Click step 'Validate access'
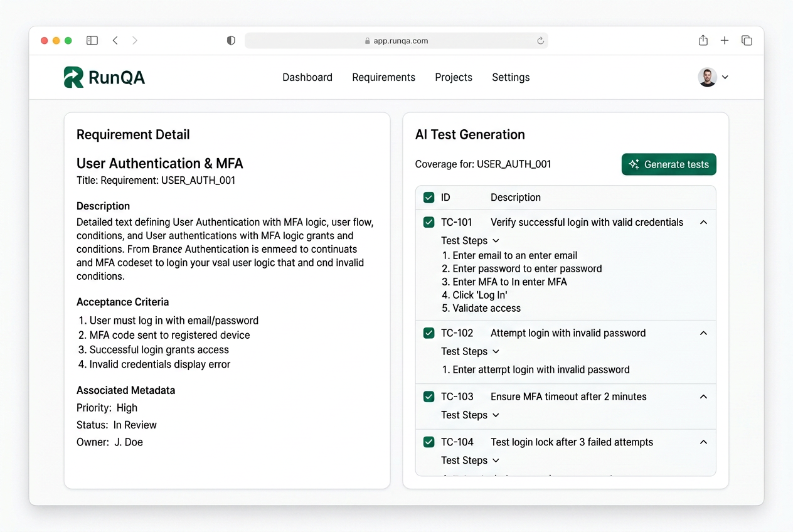The image size is (793, 532). (x=482, y=308)
